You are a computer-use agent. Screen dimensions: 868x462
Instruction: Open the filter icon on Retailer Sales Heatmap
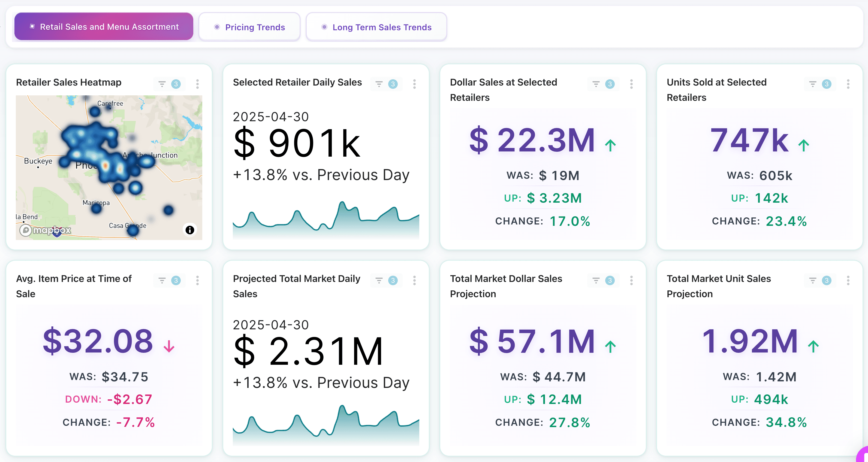pos(162,84)
